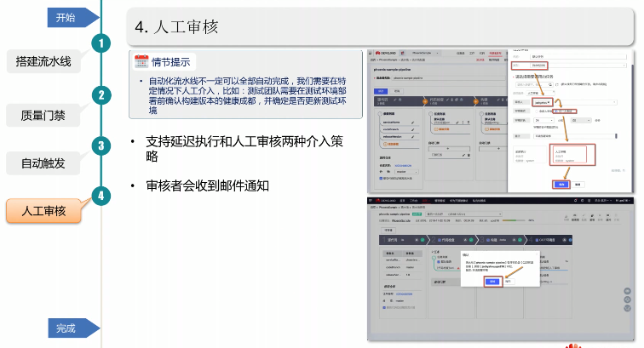The width and height of the screenshot is (644, 348).
Task: Click the bottom round floating icon at right
Action: coord(627,308)
